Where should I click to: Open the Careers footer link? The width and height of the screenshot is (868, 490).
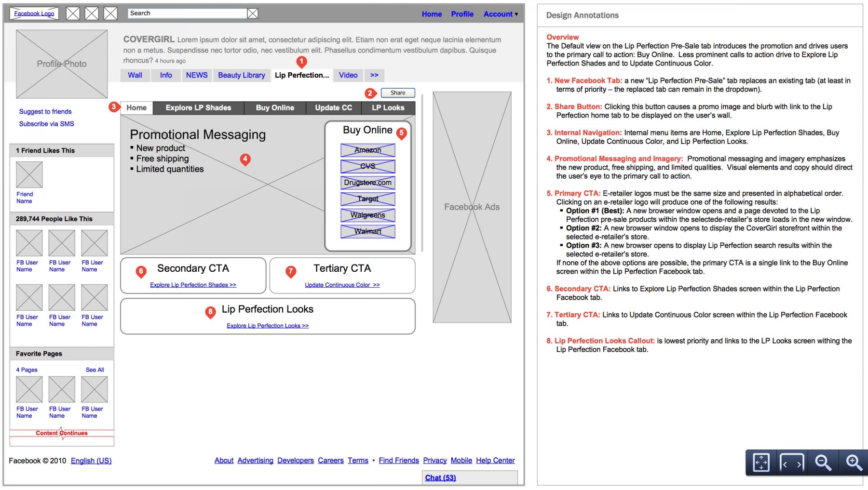[331, 461]
